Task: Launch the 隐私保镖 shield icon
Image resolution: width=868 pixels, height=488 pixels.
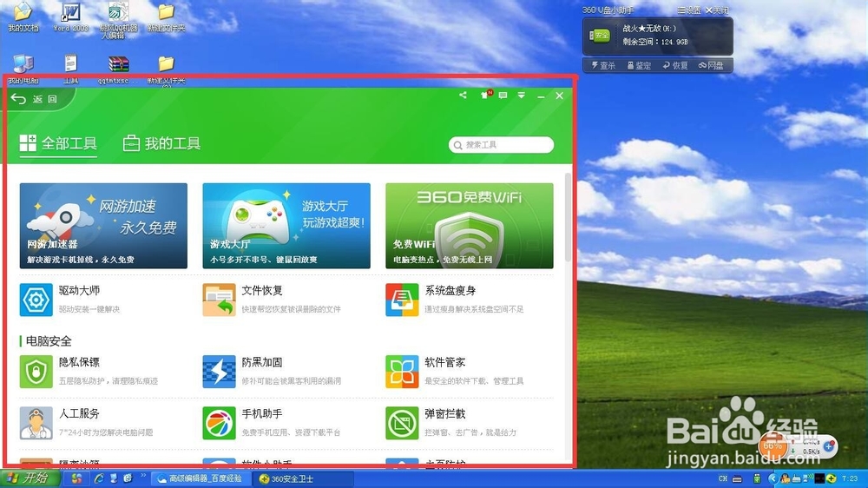Action: pyautogui.click(x=36, y=371)
